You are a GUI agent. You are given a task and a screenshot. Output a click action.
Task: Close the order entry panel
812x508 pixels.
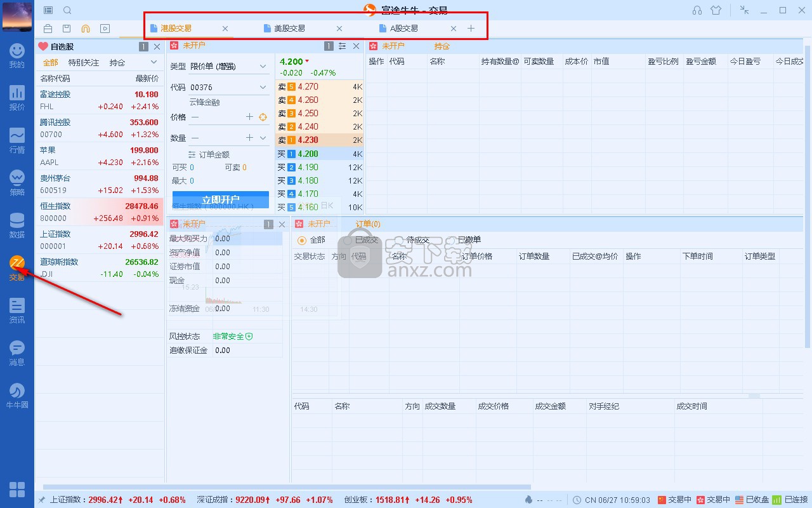click(x=356, y=46)
